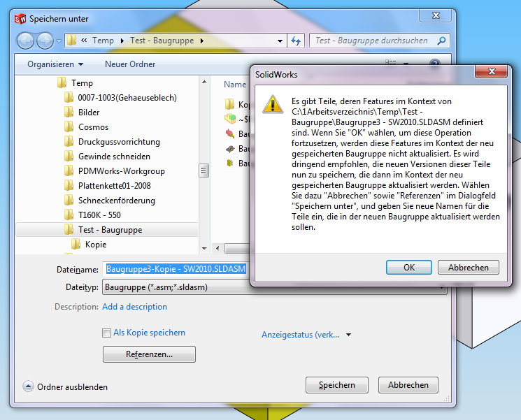Click the back navigation arrow
521x420 pixels.
click(25, 41)
